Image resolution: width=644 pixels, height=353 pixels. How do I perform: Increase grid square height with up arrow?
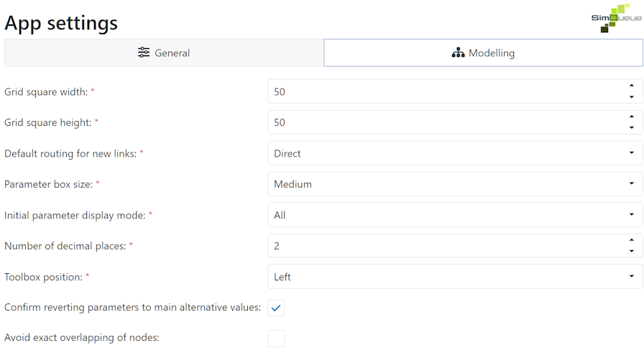(x=631, y=117)
